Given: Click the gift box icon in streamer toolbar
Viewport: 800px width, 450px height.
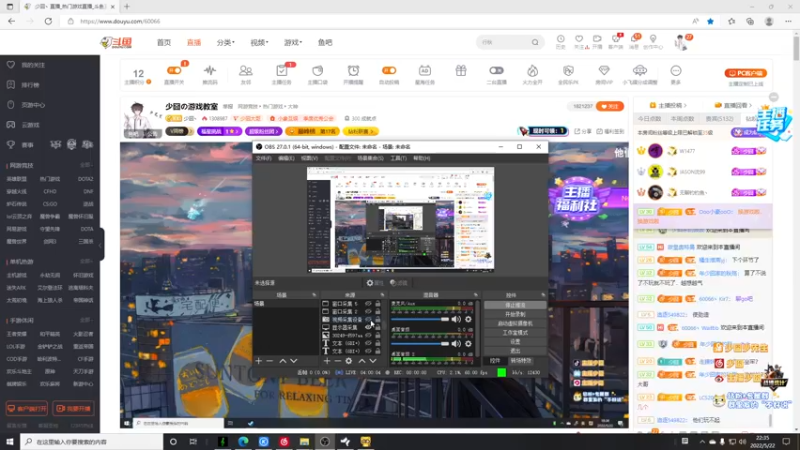Looking at the screenshot, I should point(461,71).
